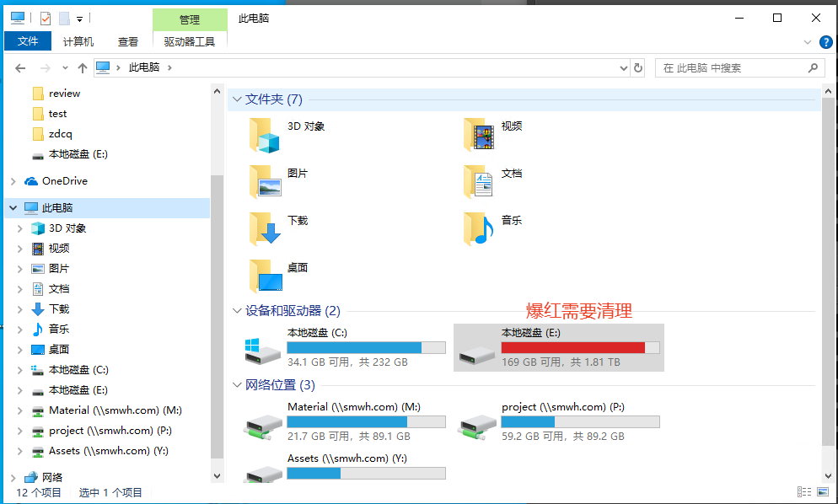Select Assets (Y:) in navigation tree
The width and height of the screenshot is (838, 504).
[108, 451]
